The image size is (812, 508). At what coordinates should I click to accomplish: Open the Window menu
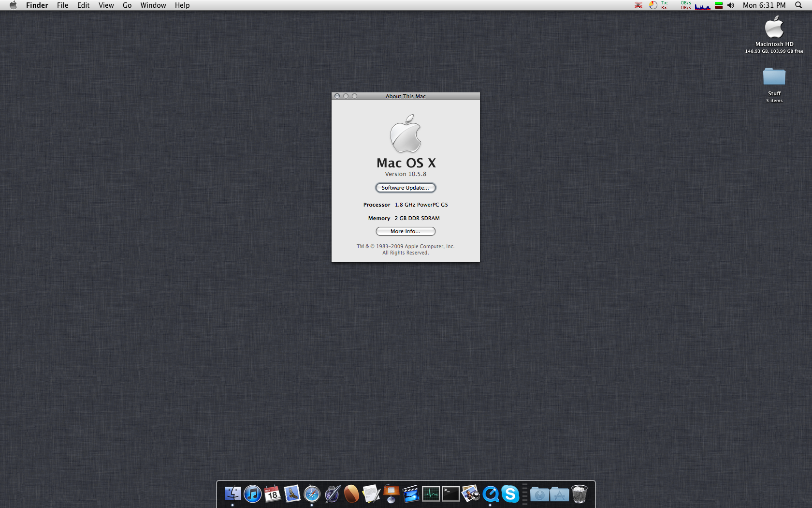coord(153,5)
